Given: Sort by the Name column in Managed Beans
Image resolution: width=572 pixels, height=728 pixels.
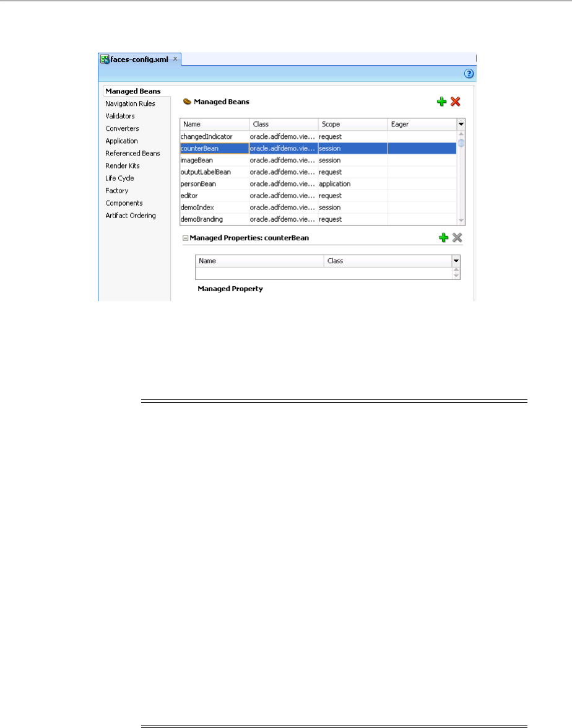Looking at the screenshot, I should click(215, 125).
